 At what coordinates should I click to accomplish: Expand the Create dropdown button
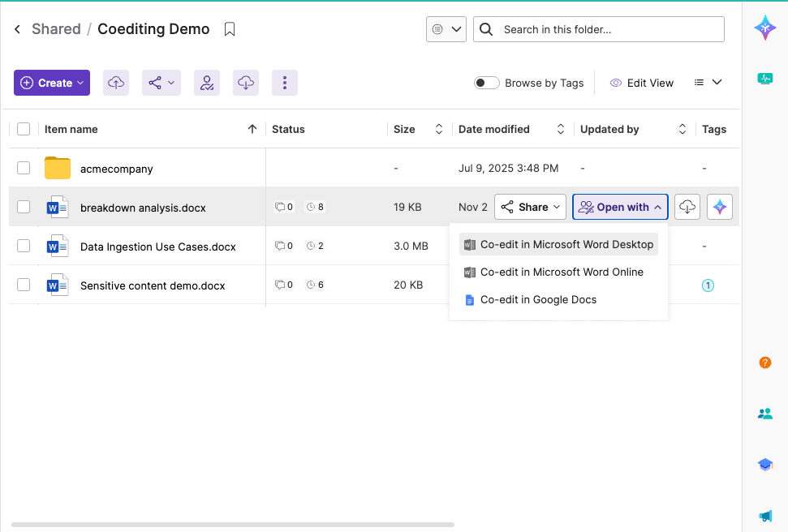coord(52,83)
